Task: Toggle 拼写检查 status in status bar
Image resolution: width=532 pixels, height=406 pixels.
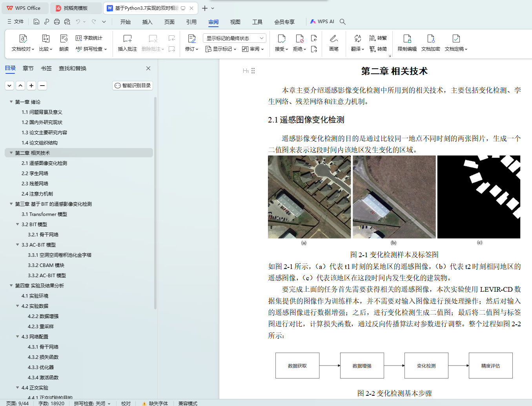Action: pyautogui.click(x=92, y=403)
